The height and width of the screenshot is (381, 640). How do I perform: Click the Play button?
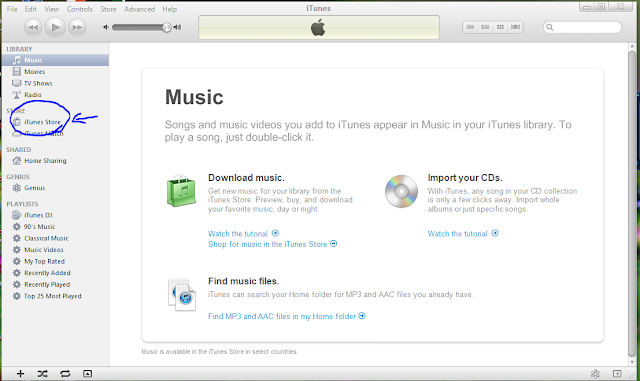point(55,27)
